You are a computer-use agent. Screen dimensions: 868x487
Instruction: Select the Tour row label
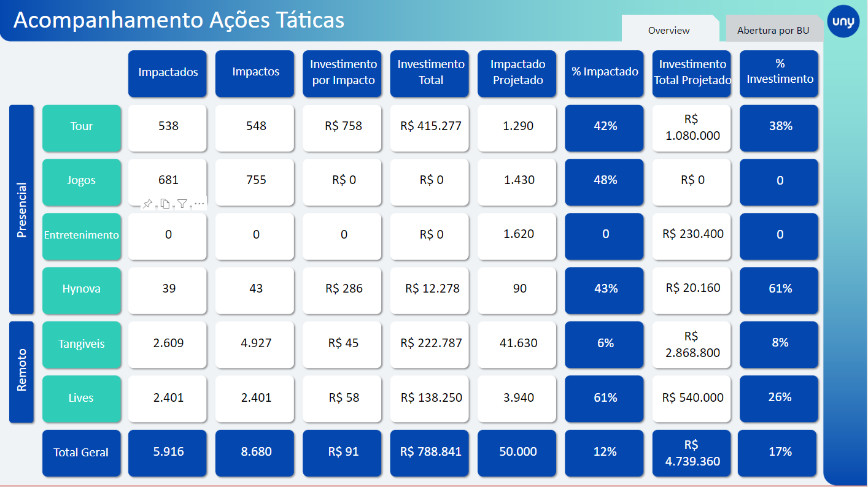coord(82,127)
